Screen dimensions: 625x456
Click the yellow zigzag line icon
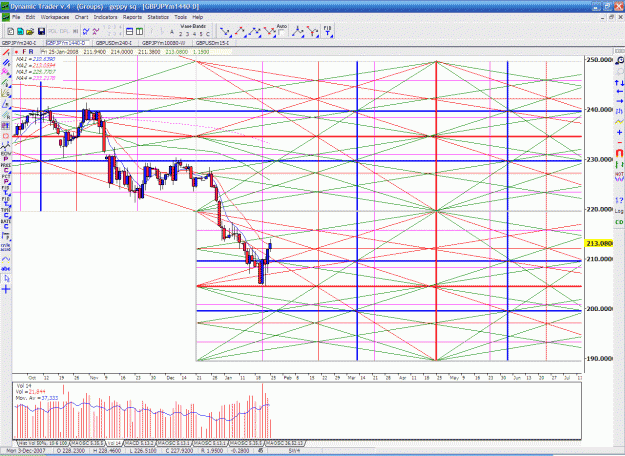coord(619,121)
